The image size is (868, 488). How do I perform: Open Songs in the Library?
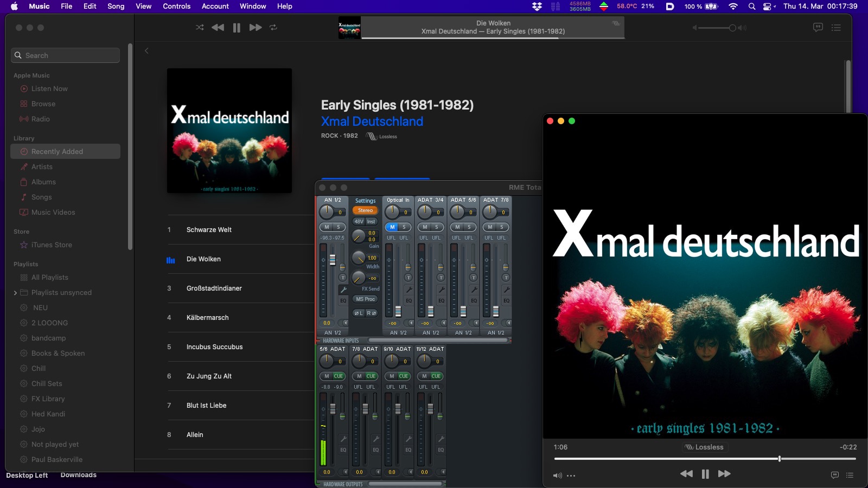pyautogui.click(x=41, y=197)
